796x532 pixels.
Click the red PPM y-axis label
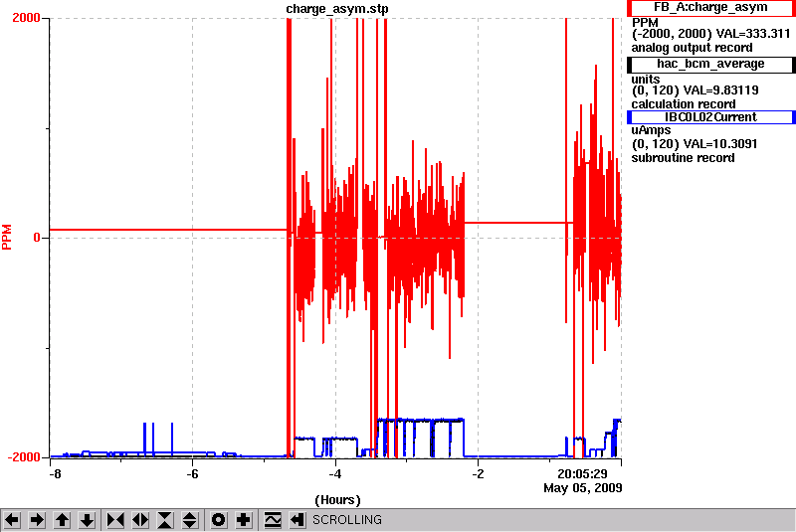(7, 238)
